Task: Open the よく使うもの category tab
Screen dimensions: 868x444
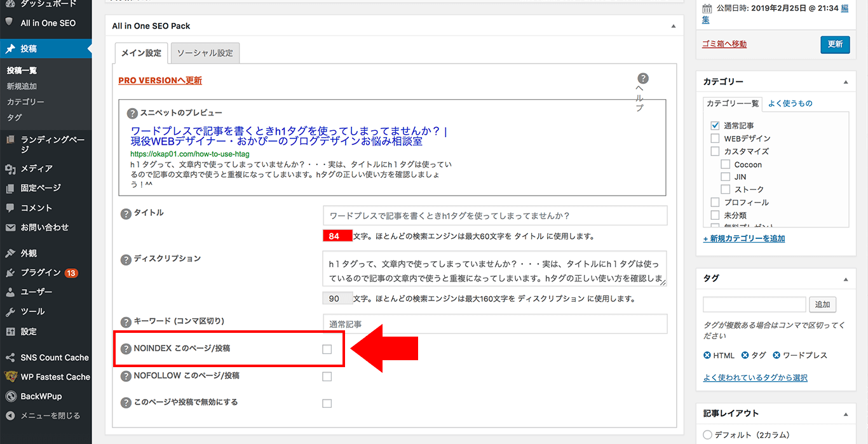Action: [x=790, y=104]
